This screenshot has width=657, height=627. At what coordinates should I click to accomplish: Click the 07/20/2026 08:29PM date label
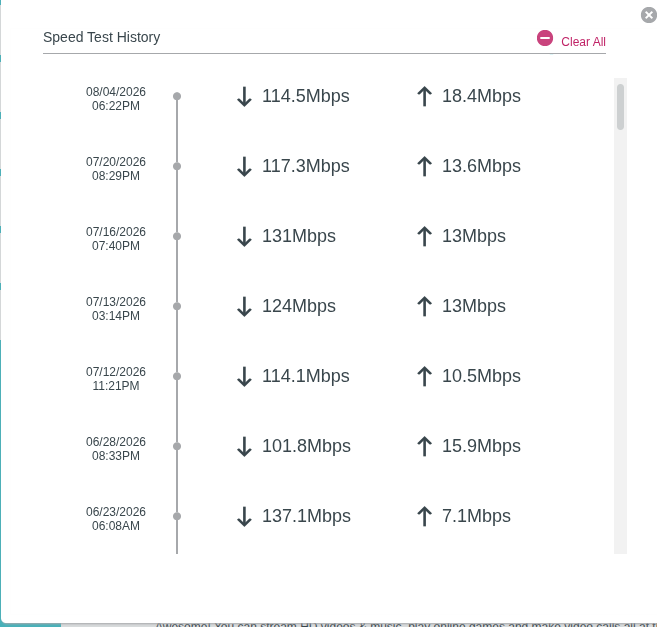point(116,168)
